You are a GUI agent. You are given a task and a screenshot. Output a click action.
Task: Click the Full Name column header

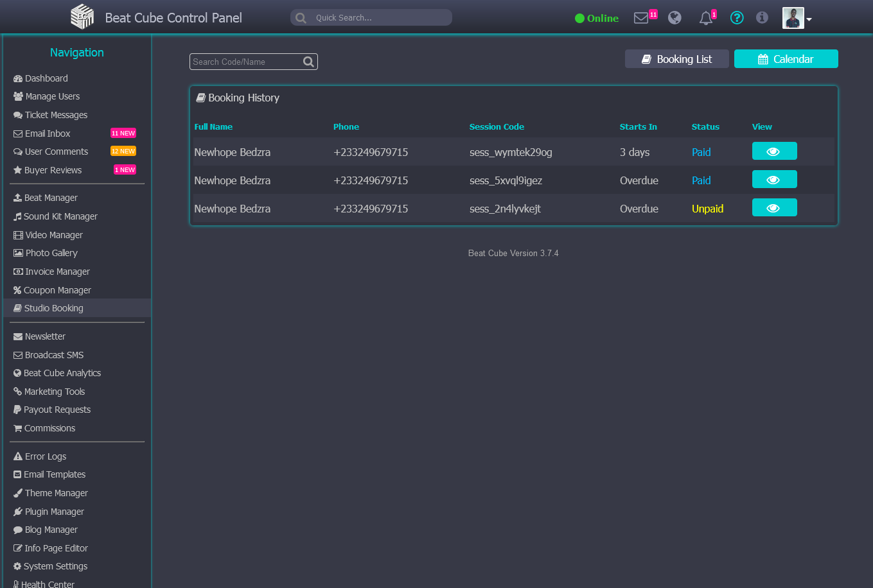click(x=213, y=126)
